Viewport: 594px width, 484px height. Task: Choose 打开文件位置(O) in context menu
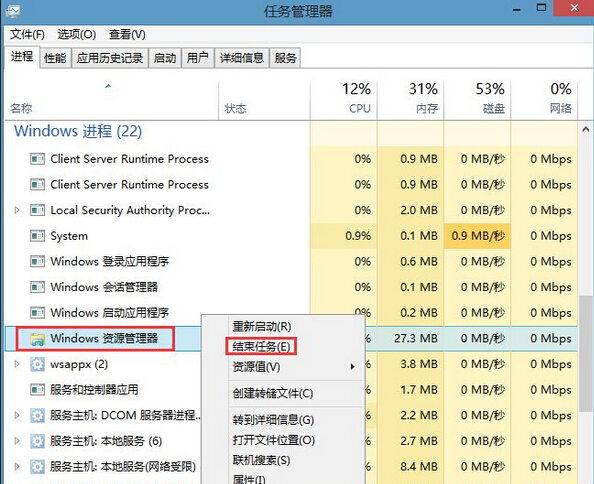(x=274, y=440)
